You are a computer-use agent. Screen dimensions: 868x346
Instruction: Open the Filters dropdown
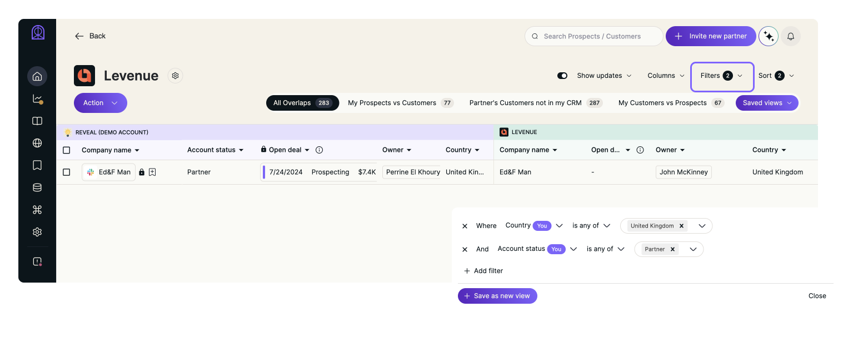tap(722, 76)
